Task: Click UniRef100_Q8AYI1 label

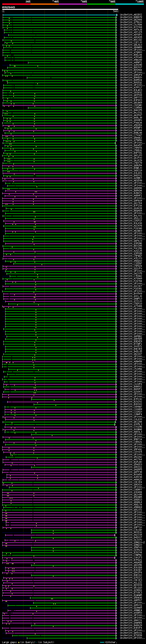Action: pos(131,620)
